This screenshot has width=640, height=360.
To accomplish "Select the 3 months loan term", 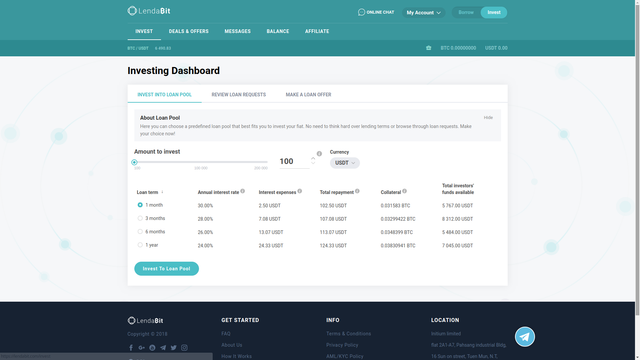I will coord(140,218).
